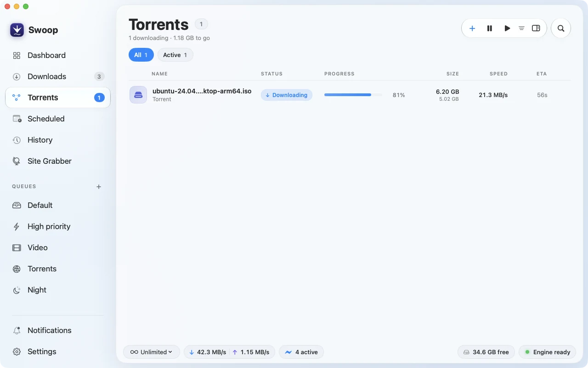The height and width of the screenshot is (368, 588).
Task: Select Torrents in the main sidebar navigation
Action: click(58, 98)
